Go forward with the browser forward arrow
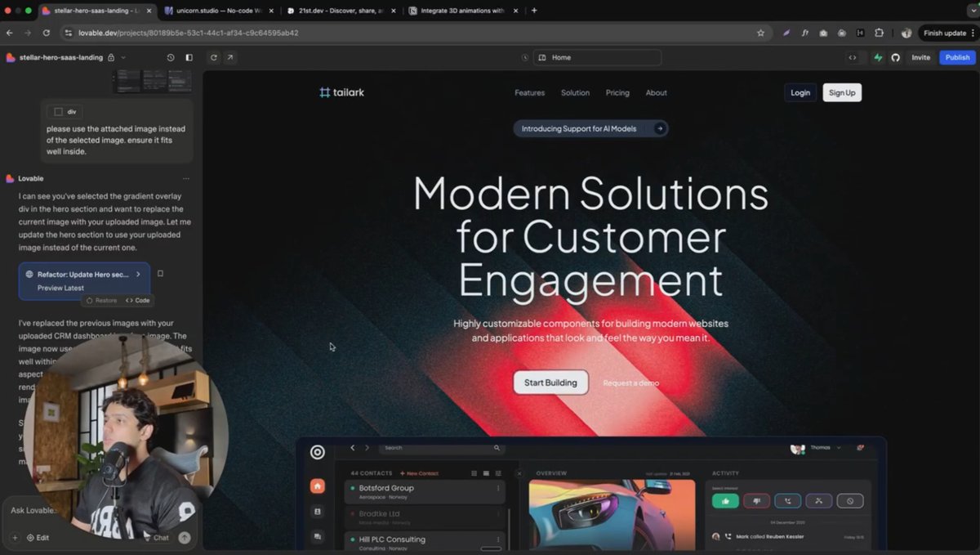The height and width of the screenshot is (555, 980). [x=28, y=33]
